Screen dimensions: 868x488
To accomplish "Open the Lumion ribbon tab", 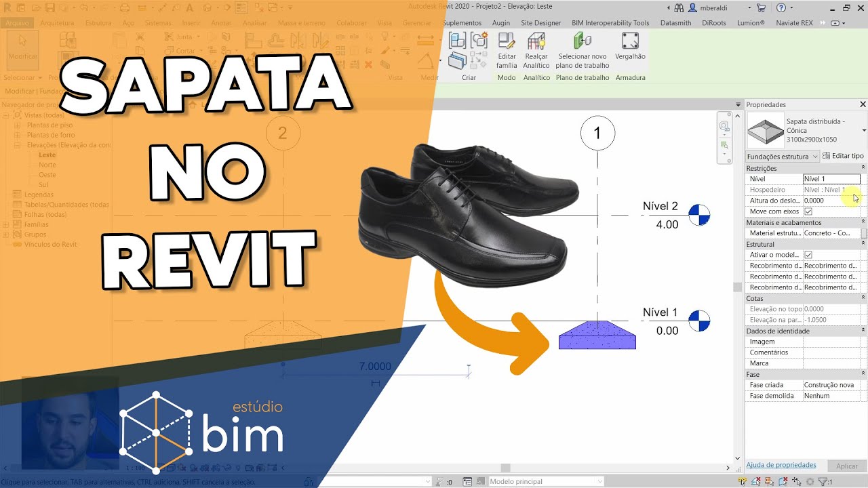I will (x=751, y=22).
